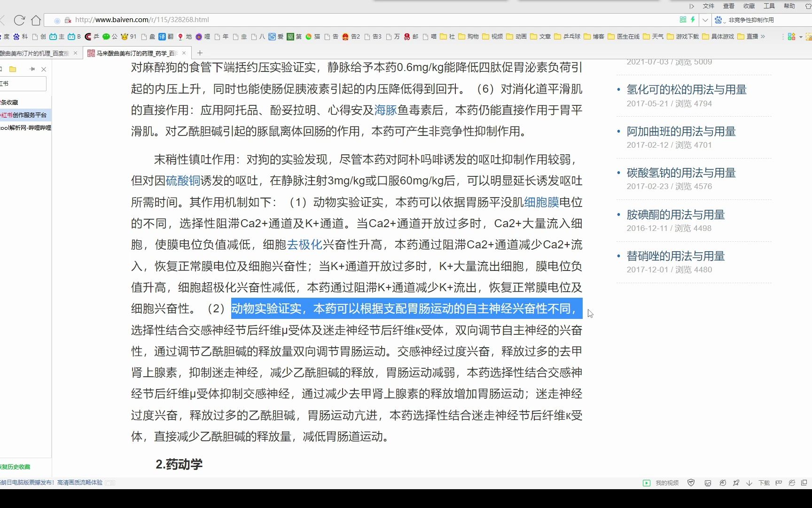Click the folder icon in favorites sidebar

[x=13, y=69]
